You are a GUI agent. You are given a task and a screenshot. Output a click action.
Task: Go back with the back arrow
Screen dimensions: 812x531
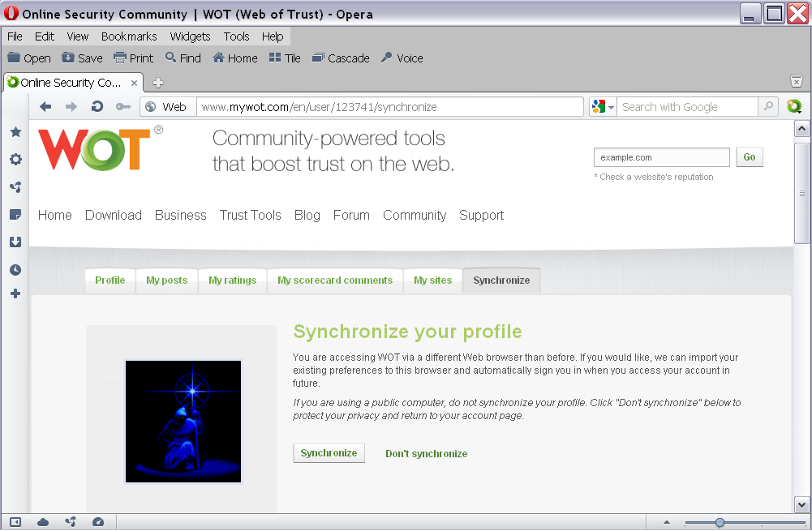click(x=45, y=107)
